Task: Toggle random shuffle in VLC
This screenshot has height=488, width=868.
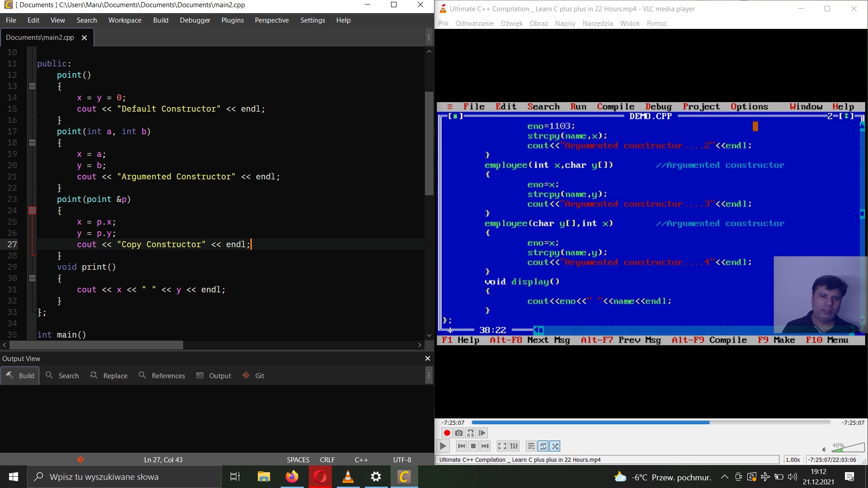Action: tap(555, 446)
